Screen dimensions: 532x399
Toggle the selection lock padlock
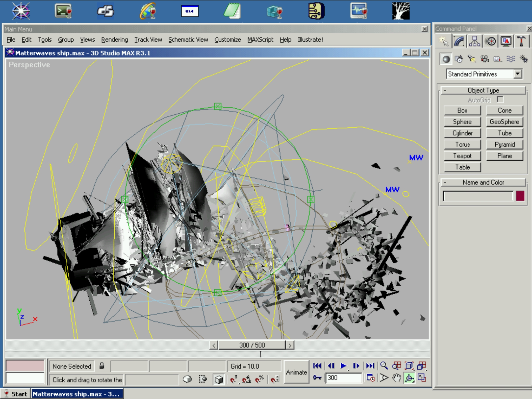tap(102, 366)
